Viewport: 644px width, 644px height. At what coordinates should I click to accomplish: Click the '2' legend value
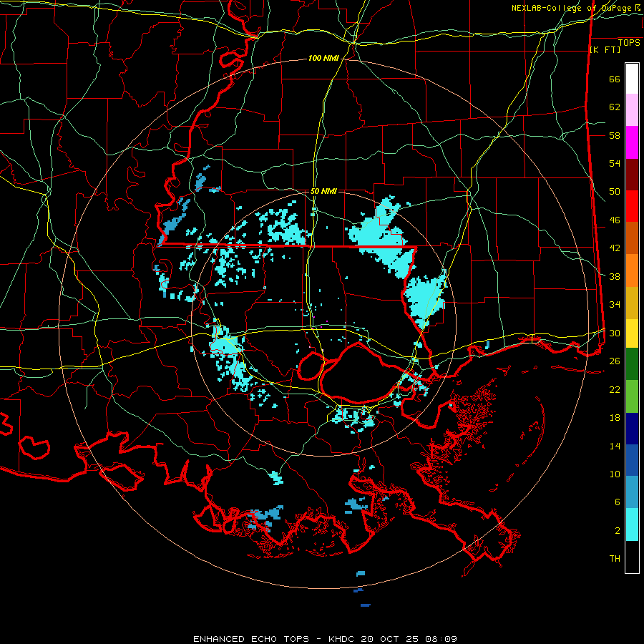[x=618, y=531]
